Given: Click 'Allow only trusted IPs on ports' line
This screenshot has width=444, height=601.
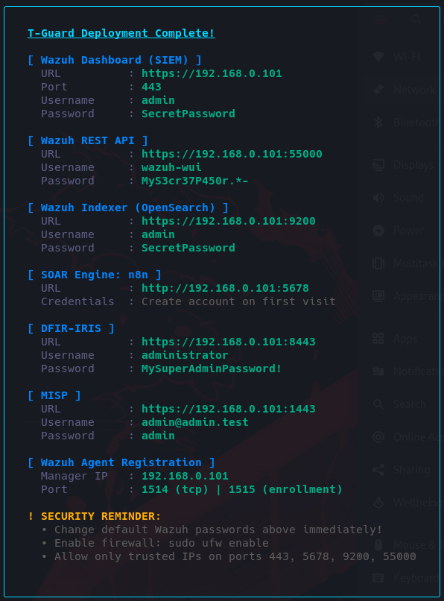Looking at the screenshot, I should point(235,557).
